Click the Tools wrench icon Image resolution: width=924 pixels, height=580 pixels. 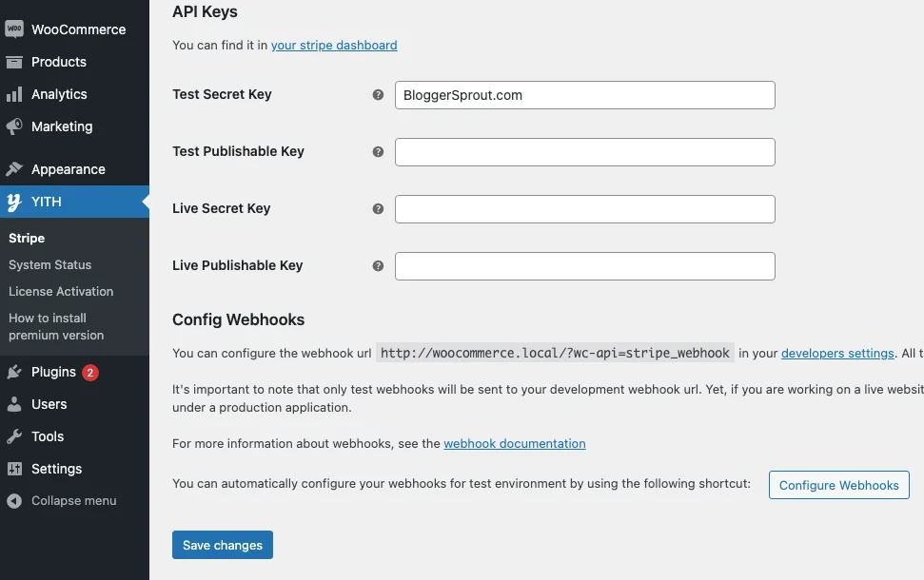click(14, 436)
